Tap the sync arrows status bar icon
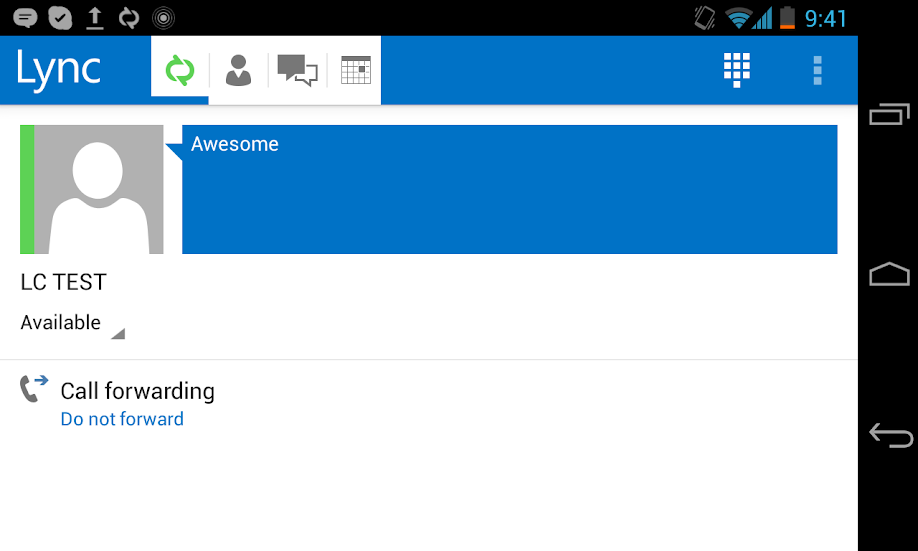918x551 pixels. (129, 18)
